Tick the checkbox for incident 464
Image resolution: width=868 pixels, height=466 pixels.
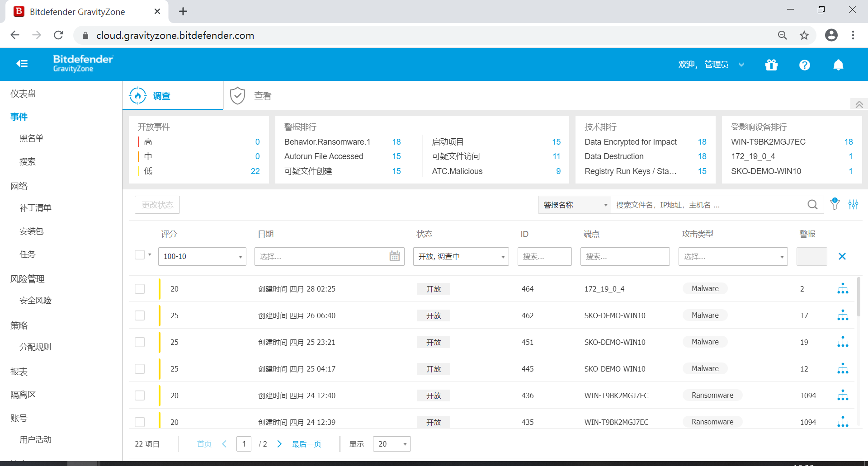pos(140,289)
